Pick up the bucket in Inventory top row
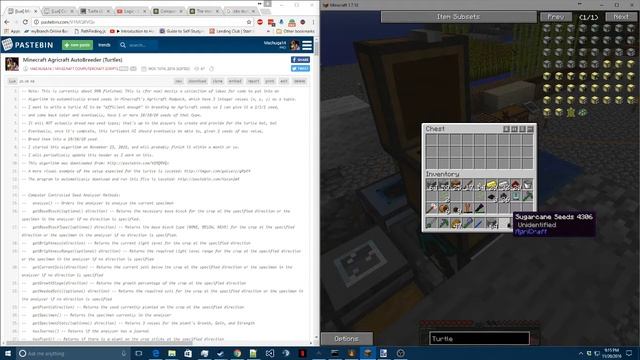640x360 pixels. 528,185
